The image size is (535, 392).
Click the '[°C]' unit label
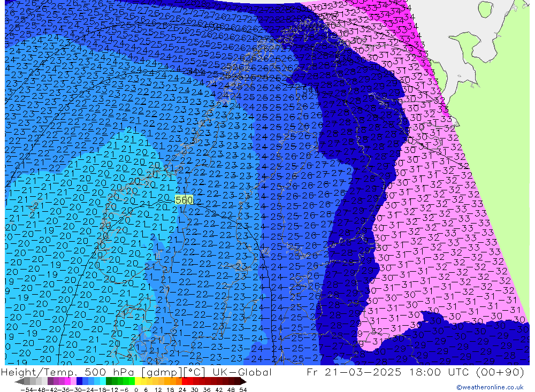(x=195, y=372)
